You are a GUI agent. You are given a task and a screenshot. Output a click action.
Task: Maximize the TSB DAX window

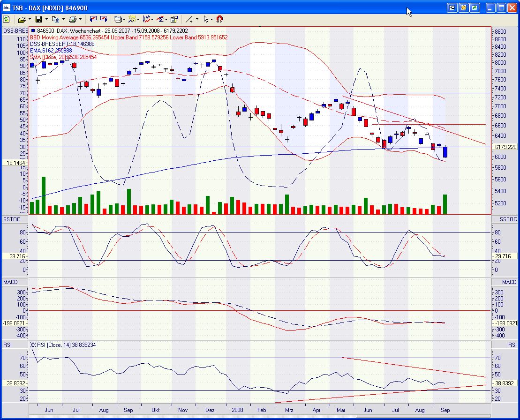[502, 7]
